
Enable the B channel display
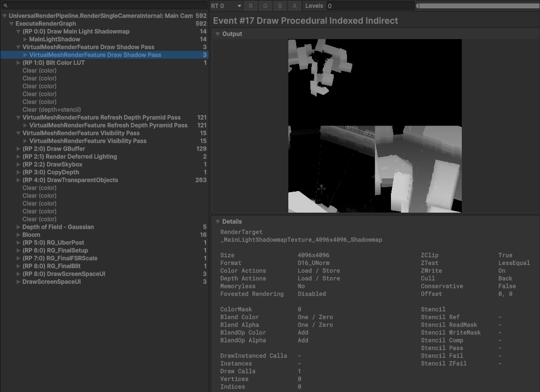tap(280, 6)
